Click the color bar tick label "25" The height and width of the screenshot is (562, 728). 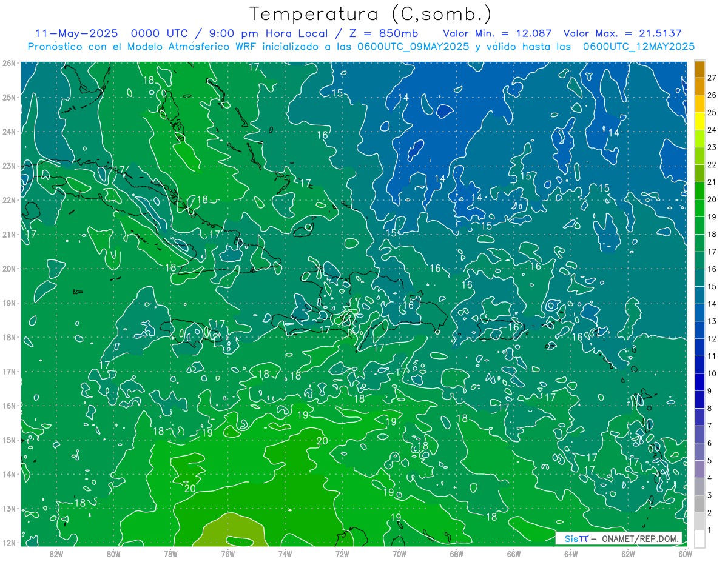(712, 113)
